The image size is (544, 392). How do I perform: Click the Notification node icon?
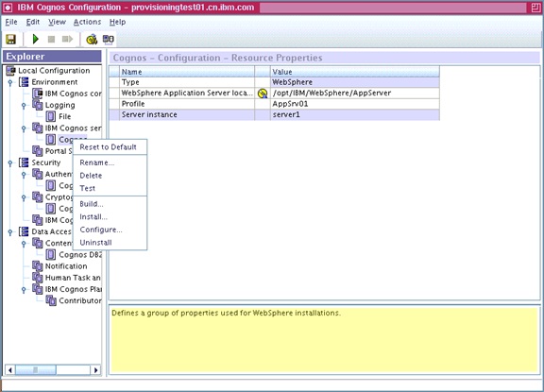pos(38,265)
